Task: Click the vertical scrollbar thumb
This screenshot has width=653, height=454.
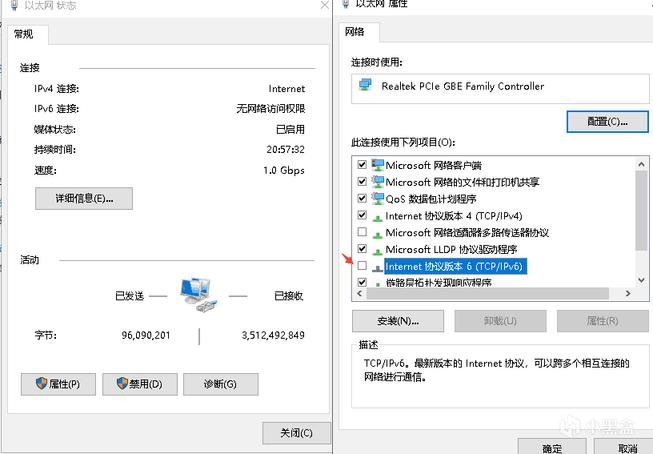Action: [x=641, y=210]
